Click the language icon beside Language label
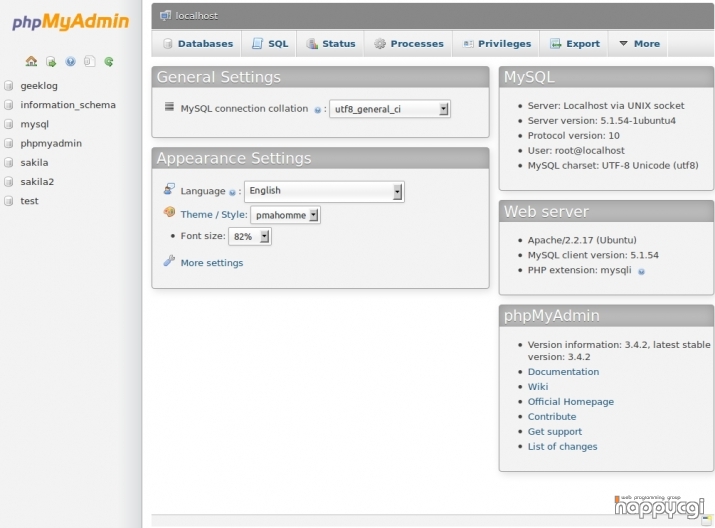The image size is (715, 528). pos(169,189)
